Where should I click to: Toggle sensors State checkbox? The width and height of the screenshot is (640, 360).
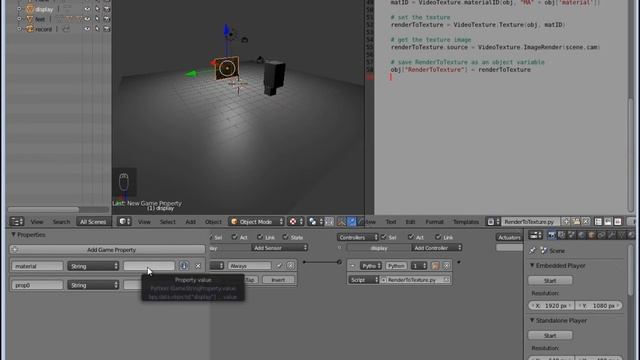(x=285, y=237)
